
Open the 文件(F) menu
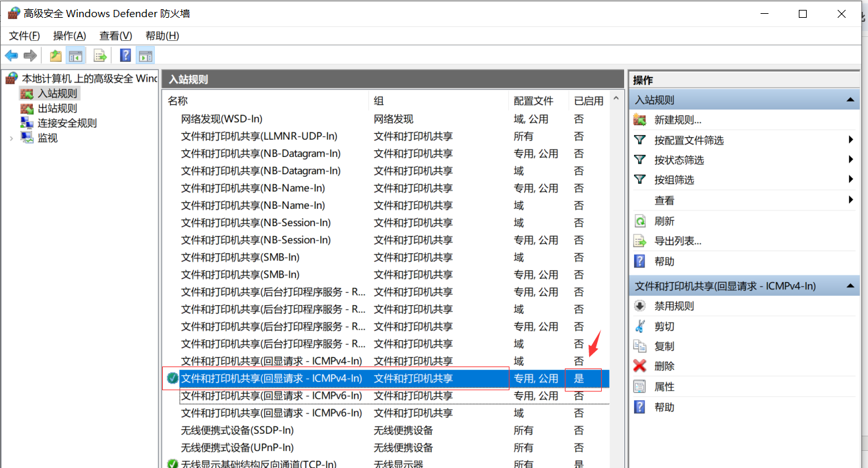tap(24, 36)
